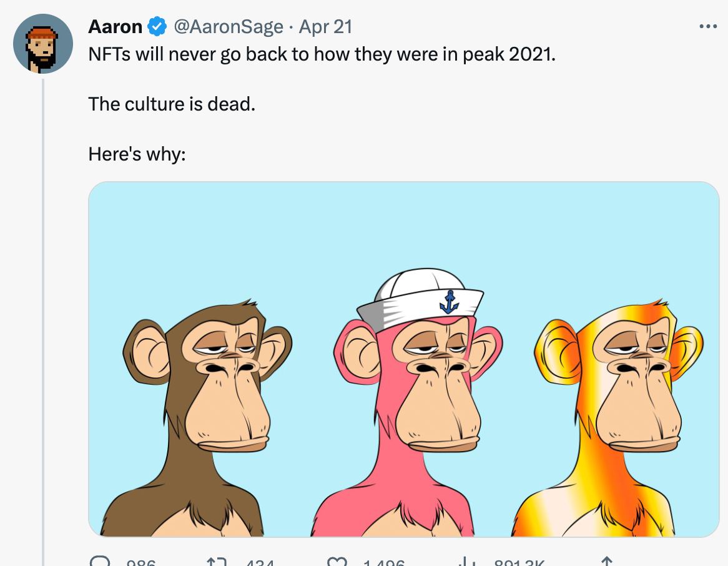Click the 891.3K views count
The width and height of the screenshot is (728, 566).
click(519, 562)
